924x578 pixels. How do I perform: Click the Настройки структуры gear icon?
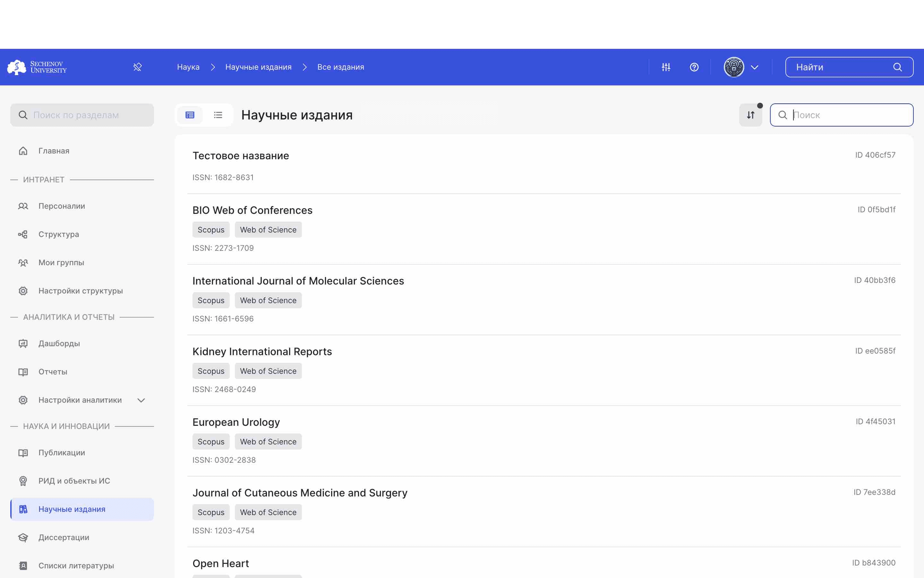point(23,291)
